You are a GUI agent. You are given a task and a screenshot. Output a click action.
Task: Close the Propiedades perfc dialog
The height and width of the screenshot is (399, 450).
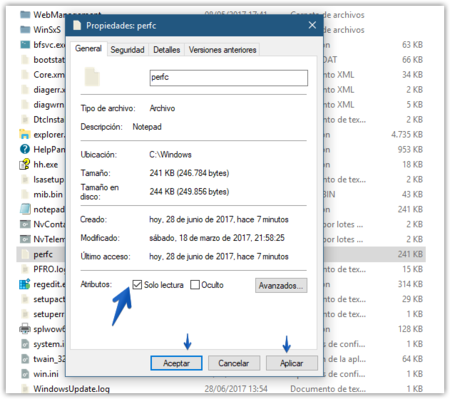(312, 25)
